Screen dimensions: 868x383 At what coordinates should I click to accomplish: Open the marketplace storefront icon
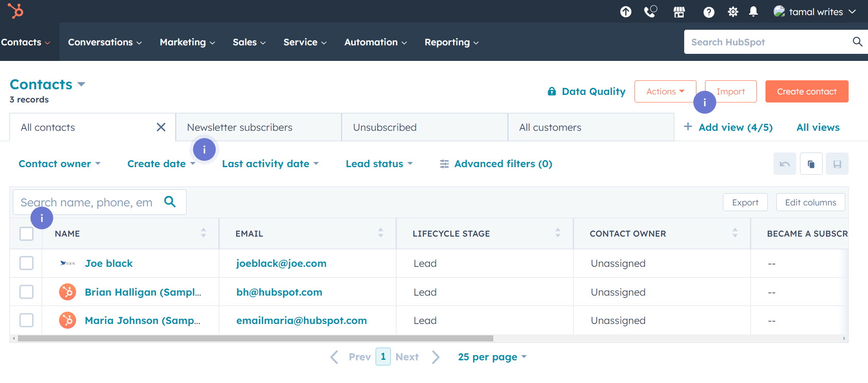pyautogui.click(x=679, y=12)
